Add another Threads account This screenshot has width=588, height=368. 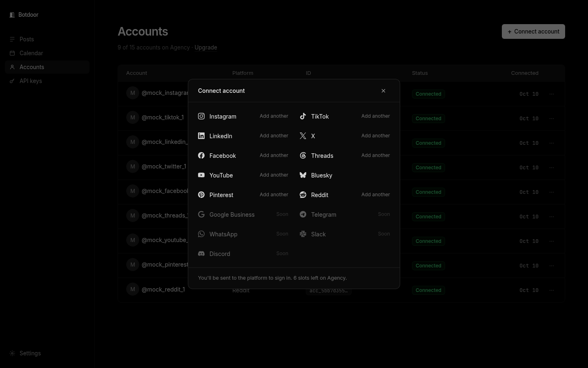click(x=376, y=155)
